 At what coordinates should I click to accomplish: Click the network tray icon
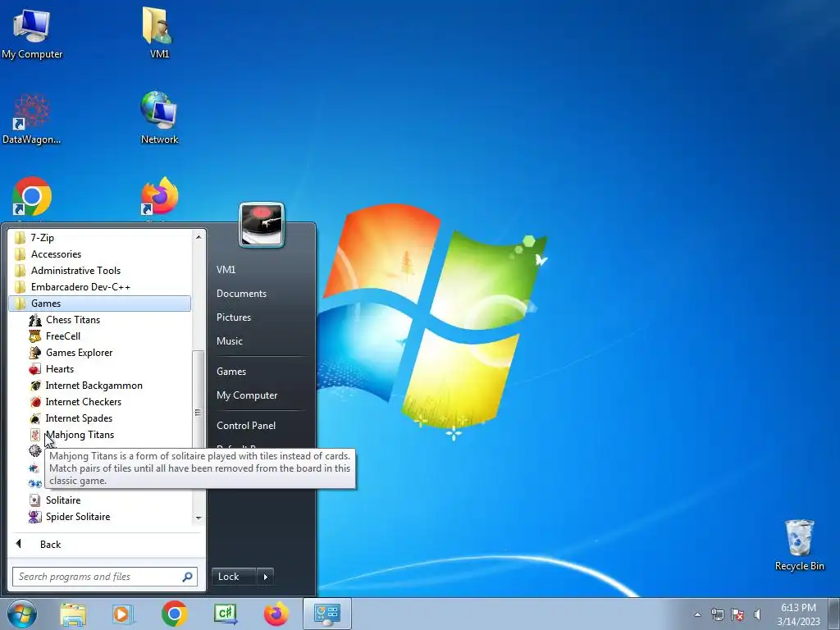(717, 614)
